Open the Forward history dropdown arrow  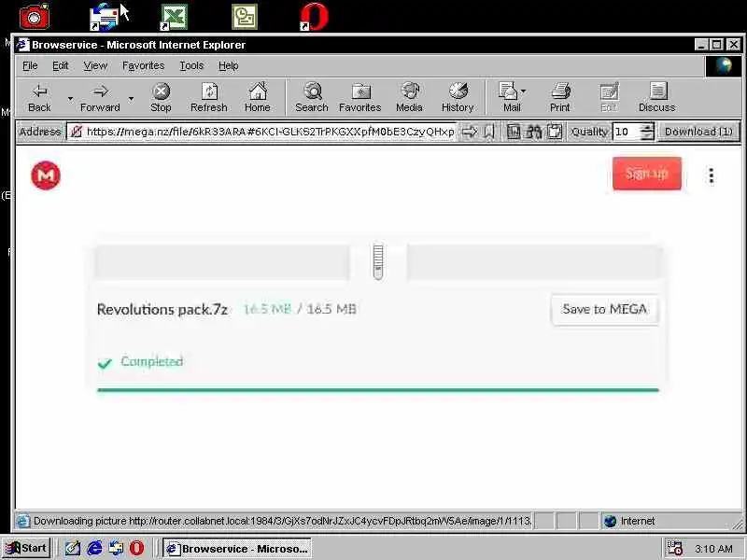131,99
